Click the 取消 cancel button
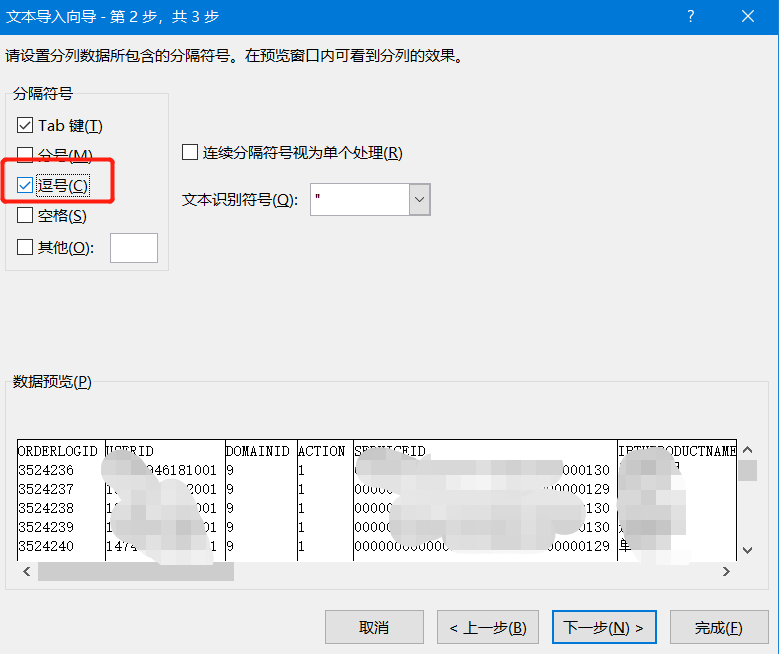 tap(374, 627)
